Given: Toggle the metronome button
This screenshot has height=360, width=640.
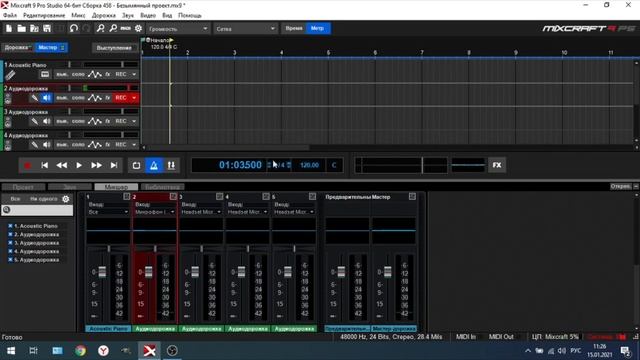Looking at the screenshot, I should tap(154, 165).
